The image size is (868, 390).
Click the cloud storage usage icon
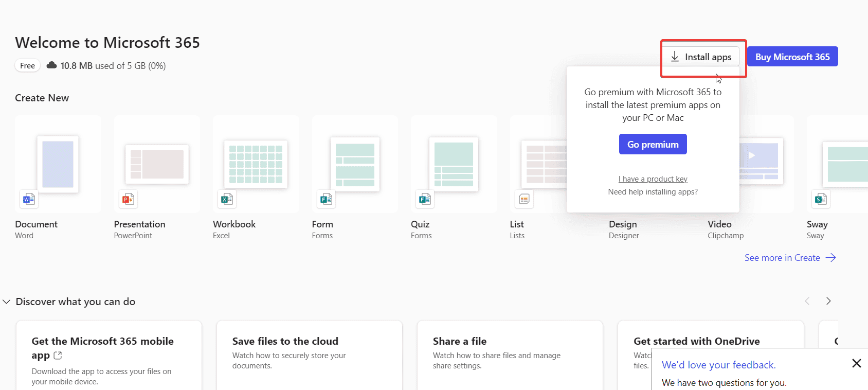click(52, 65)
